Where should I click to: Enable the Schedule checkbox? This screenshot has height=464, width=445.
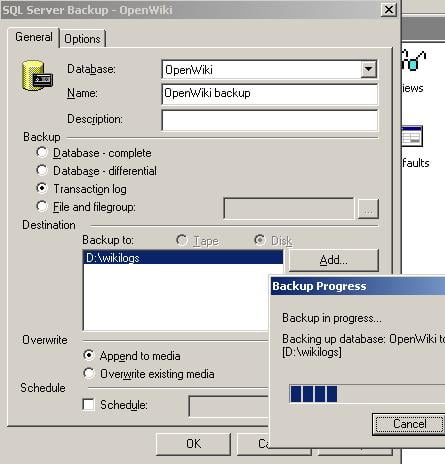click(89, 405)
